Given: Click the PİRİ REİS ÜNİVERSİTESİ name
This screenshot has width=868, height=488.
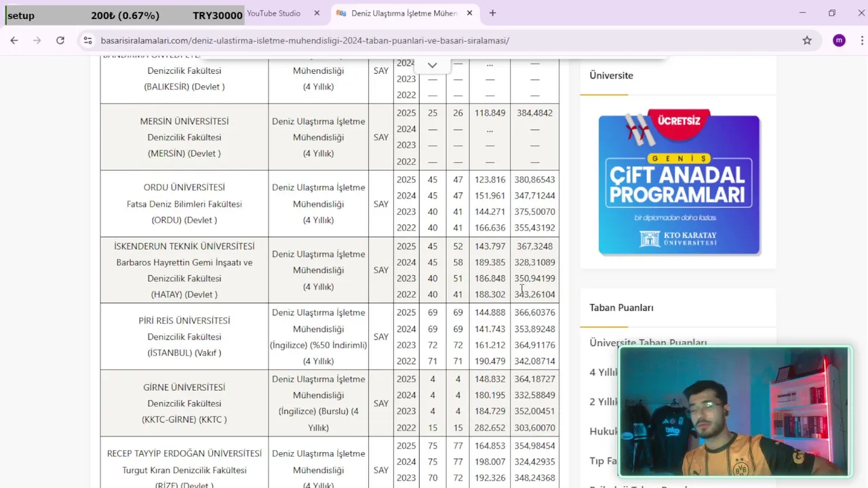Looking at the screenshot, I should pyautogui.click(x=184, y=321).
